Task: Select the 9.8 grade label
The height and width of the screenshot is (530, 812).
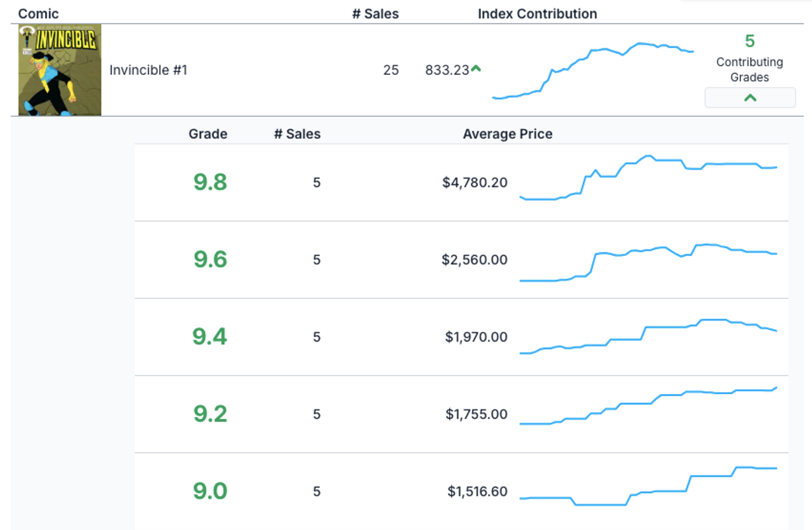Action: 210,183
